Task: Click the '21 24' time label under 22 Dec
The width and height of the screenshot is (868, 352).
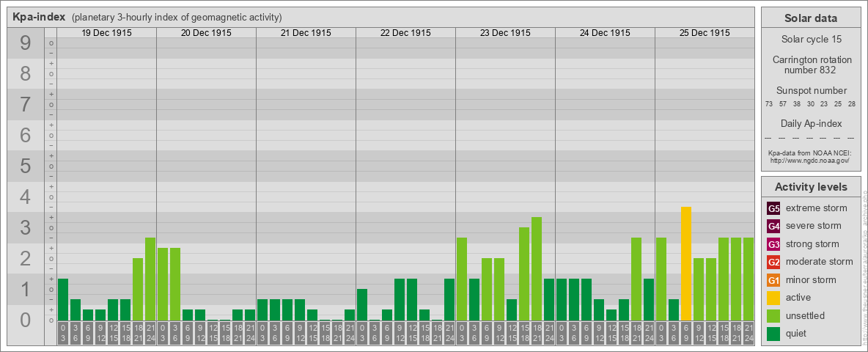Action: pos(449,333)
